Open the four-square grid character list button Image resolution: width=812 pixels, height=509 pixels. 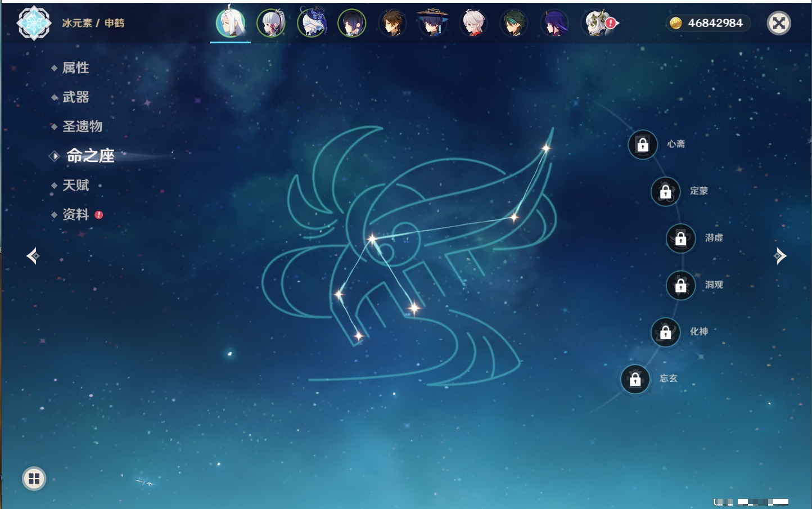coord(34,479)
